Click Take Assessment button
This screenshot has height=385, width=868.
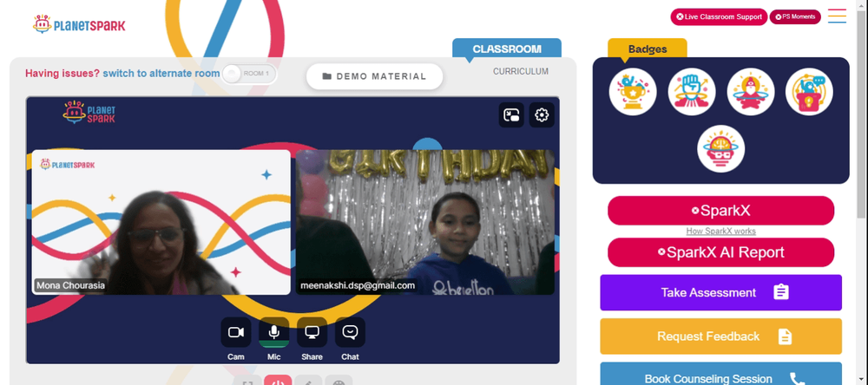click(x=720, y=292)
